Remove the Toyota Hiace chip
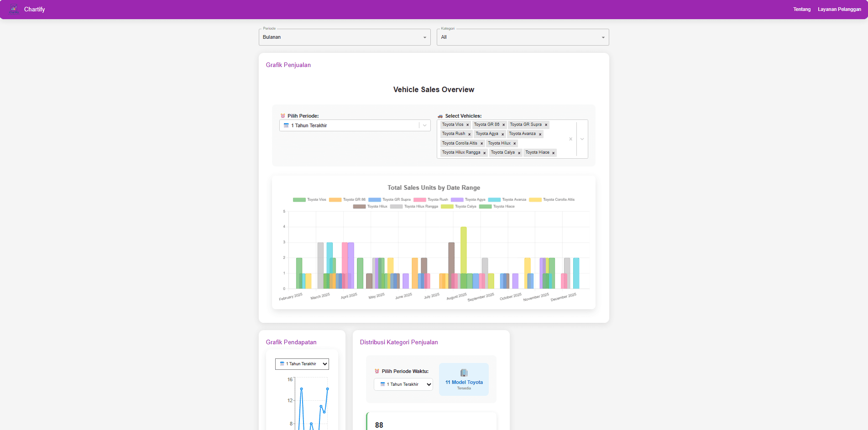The image size is (868, 430). pyautogui.click(x=553, y=153)
